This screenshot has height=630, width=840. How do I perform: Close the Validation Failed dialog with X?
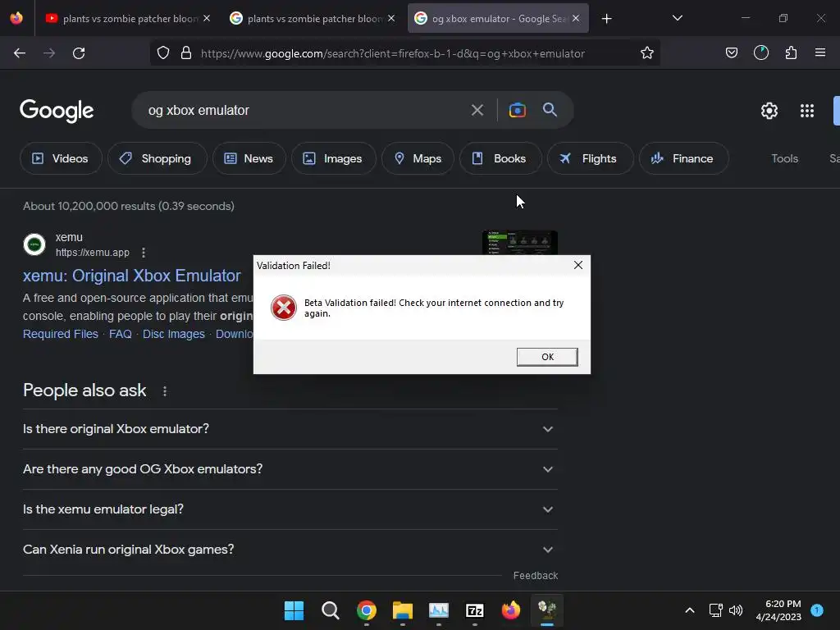(578, 265)
